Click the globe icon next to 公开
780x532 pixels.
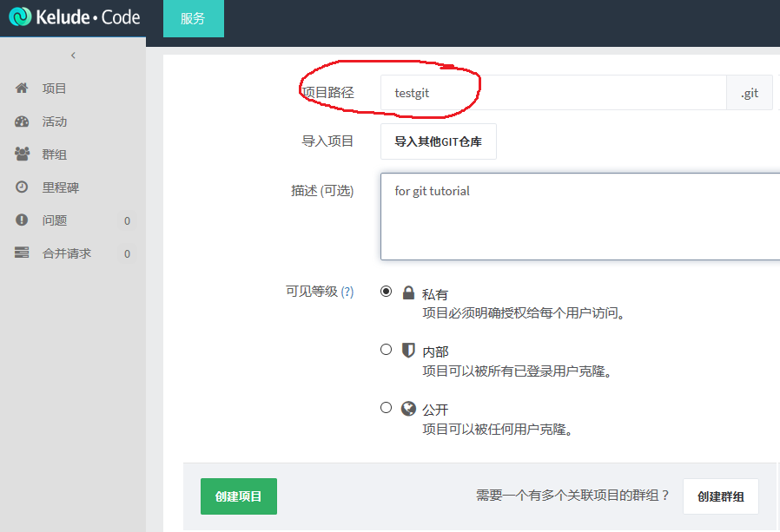408,409
